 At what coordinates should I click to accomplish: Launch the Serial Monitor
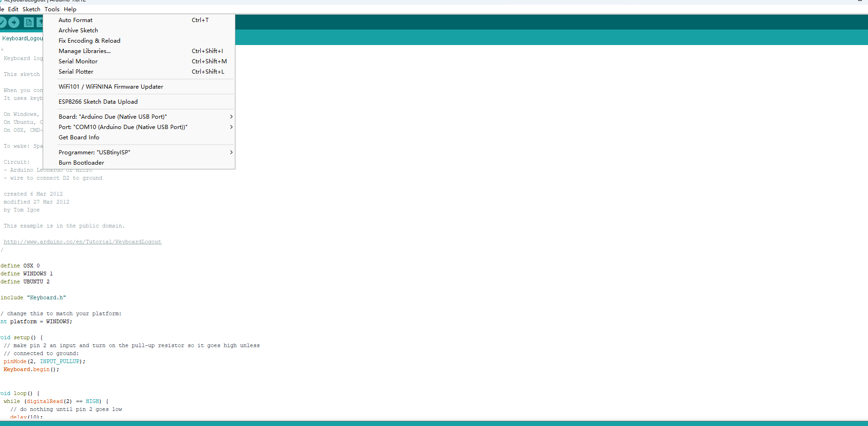click(139, 61)
